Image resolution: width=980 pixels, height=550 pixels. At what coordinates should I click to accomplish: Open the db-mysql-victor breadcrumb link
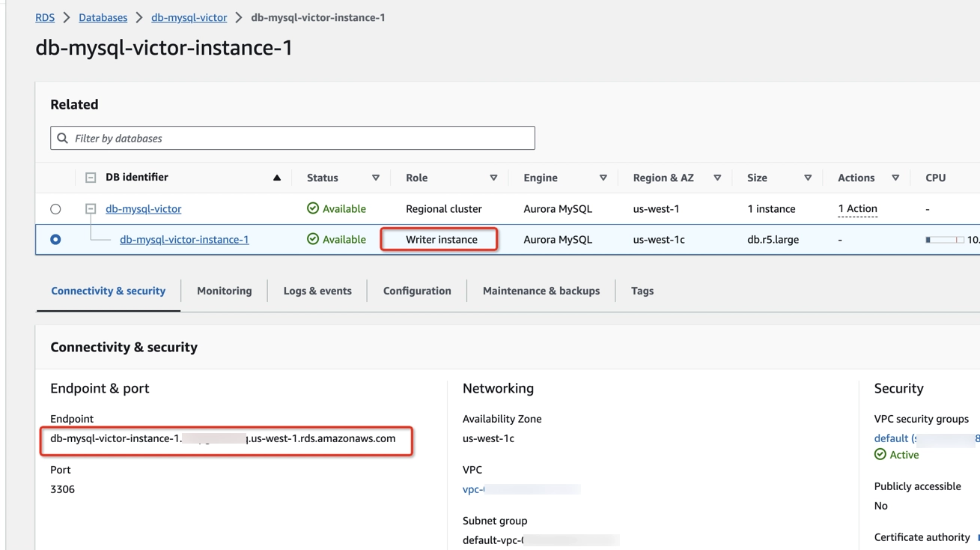click(x=189, y=17)
